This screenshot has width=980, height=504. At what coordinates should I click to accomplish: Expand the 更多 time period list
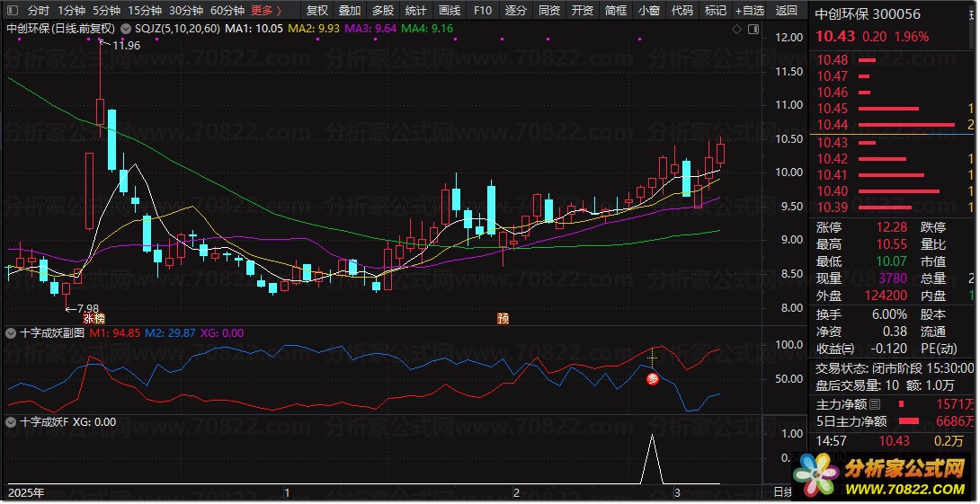click(266, 11)
